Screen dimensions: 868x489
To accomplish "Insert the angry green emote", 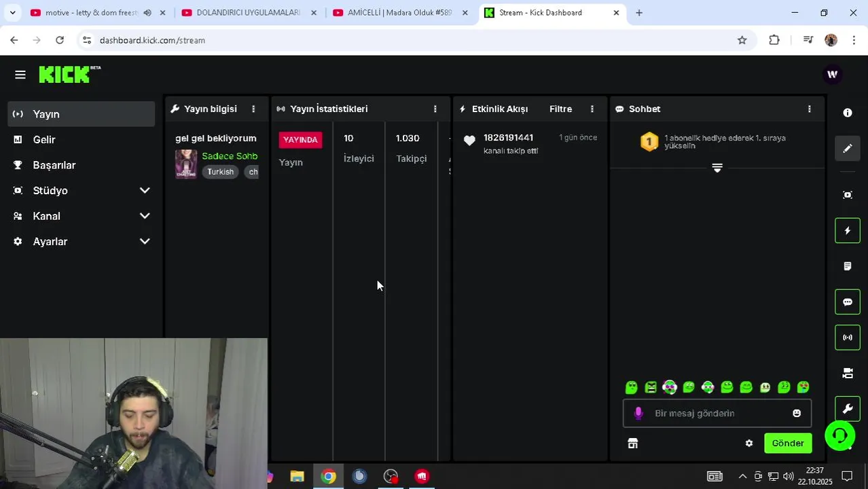I will point(651,387).
